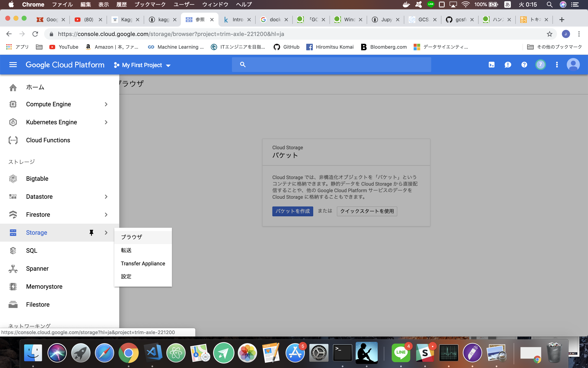The width and height of the screenshot is (588, 368).
Task: Click the Cloud Functions icon
Action: (x=13, y=140)
